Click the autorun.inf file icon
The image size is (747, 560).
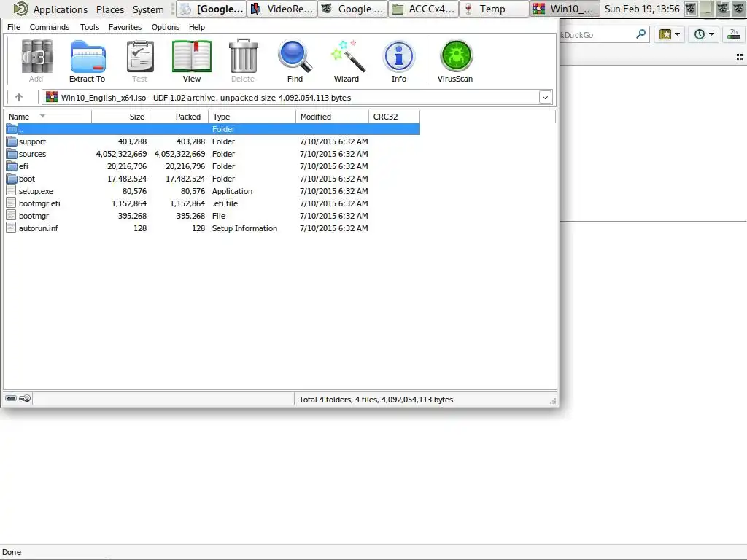(x=12, y=228)
